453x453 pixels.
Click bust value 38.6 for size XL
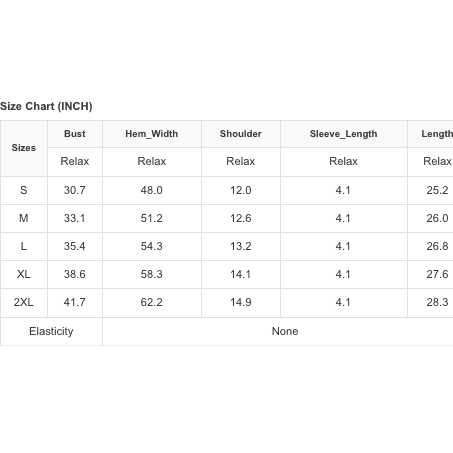[75, 274]
